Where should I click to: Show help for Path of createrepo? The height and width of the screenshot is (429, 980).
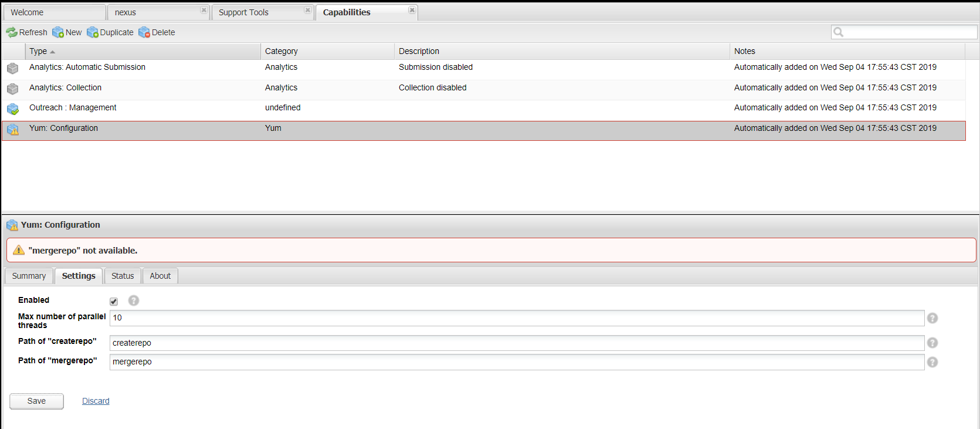click(x=932, y=343)
